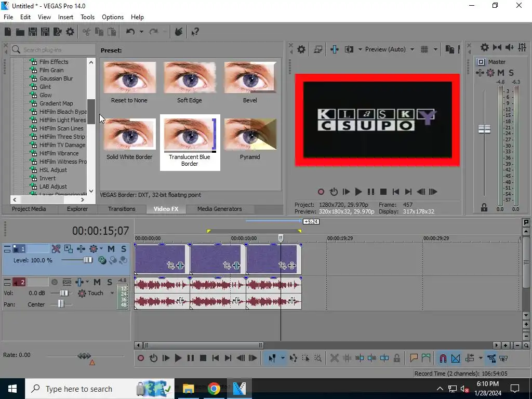This screenshot has width=532, height=399.
Task: Mute audio track 2
Action: (x=97, y=282)
